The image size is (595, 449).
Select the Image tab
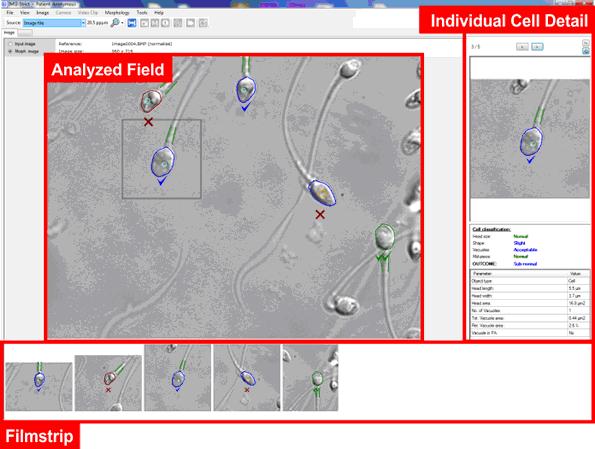pyautogui.click(x=9, y=33)
